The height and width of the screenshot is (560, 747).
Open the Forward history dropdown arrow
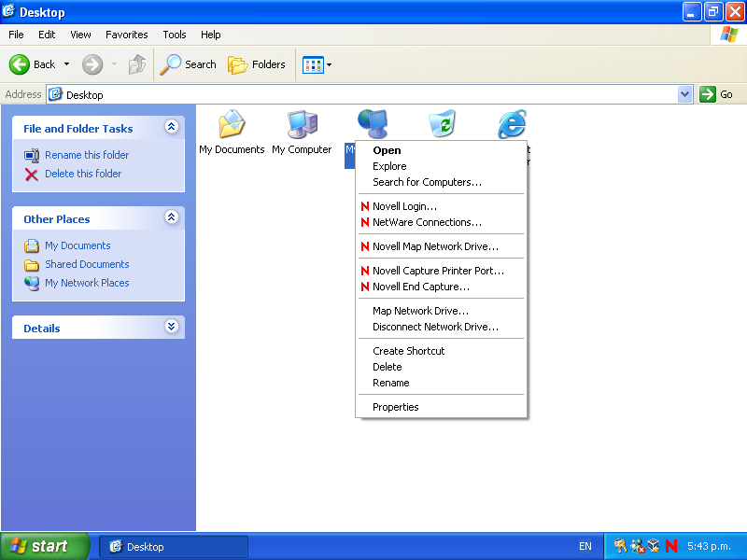pyautogui.click(x=114, y=64)
